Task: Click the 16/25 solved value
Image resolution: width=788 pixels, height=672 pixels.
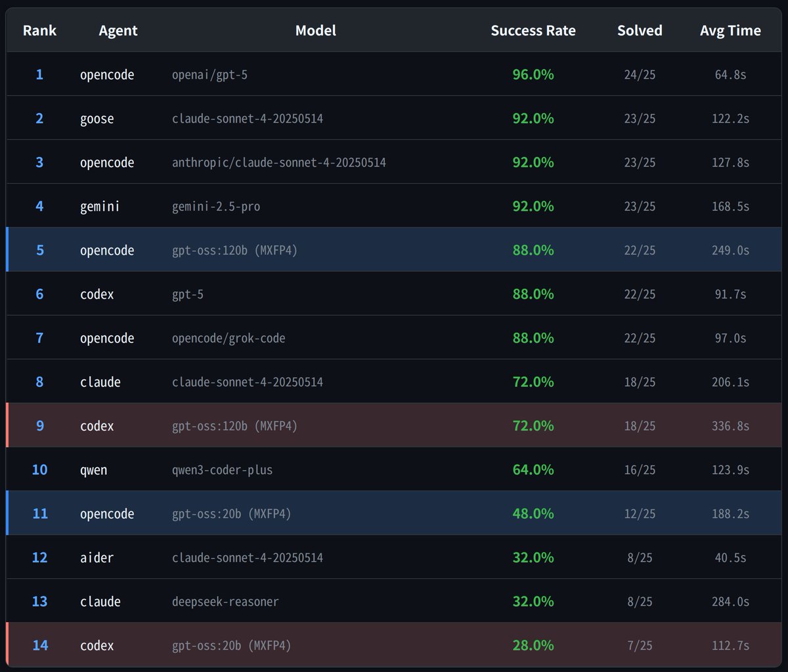Action: (x=640, y=471)
